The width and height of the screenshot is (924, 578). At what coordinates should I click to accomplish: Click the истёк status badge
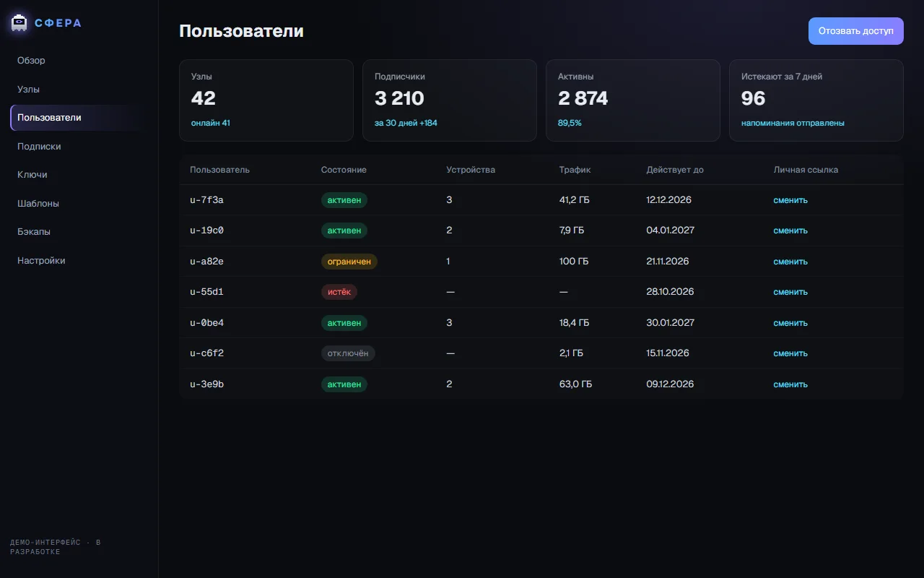tap(339, 292)
